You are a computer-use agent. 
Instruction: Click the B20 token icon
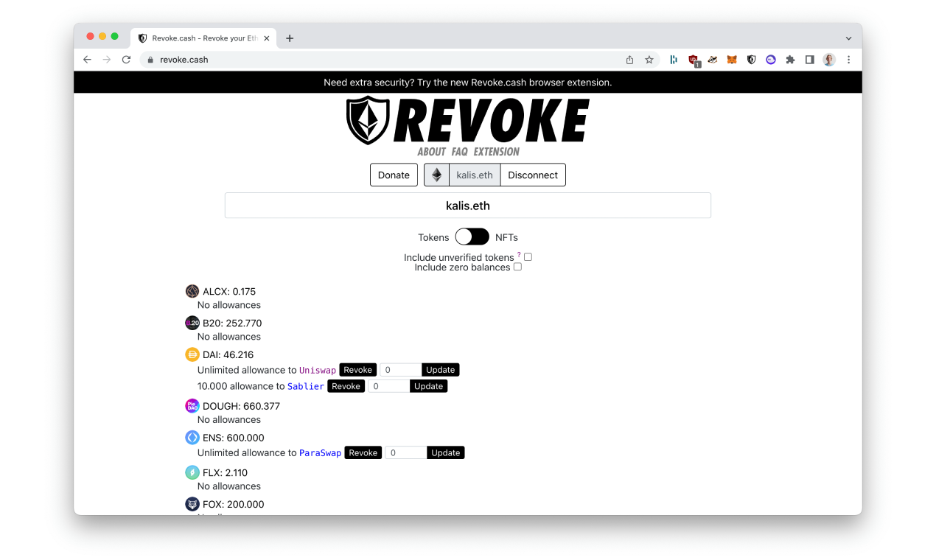[192, 323]
